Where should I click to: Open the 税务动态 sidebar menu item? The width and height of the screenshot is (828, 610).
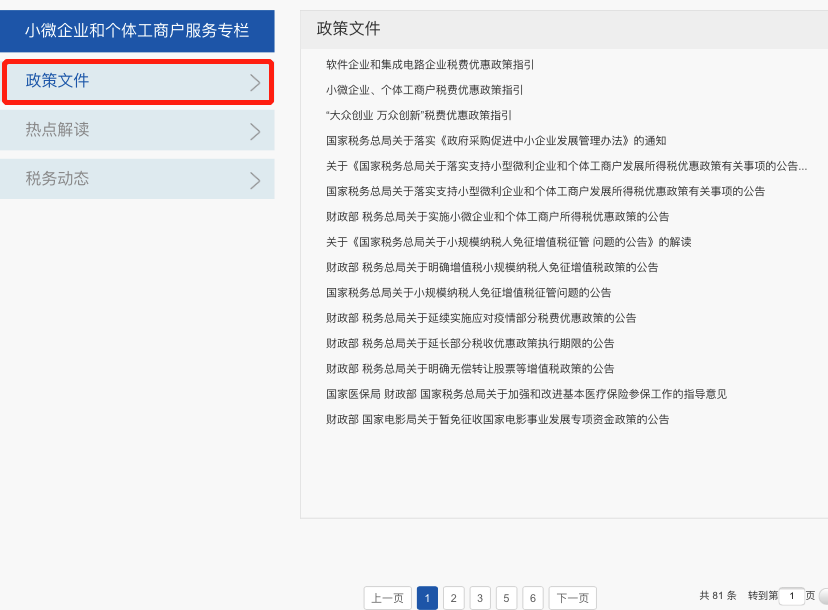(x=137, y=179)
